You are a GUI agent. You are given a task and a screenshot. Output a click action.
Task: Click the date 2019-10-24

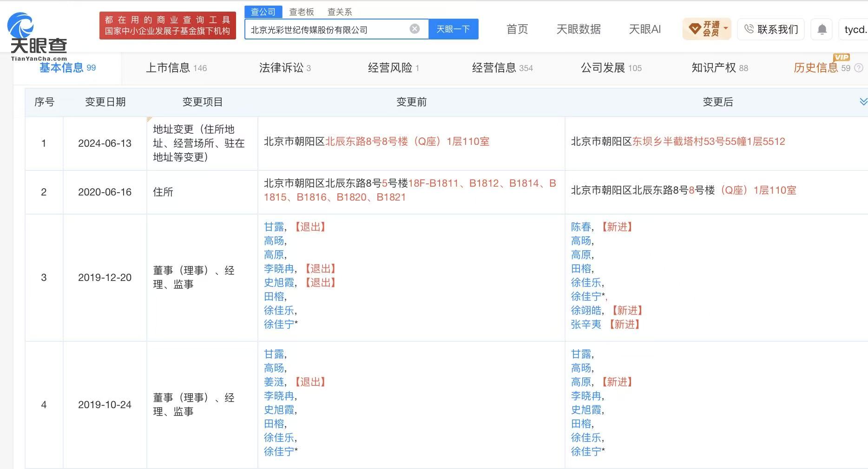(x=105, y=405)
